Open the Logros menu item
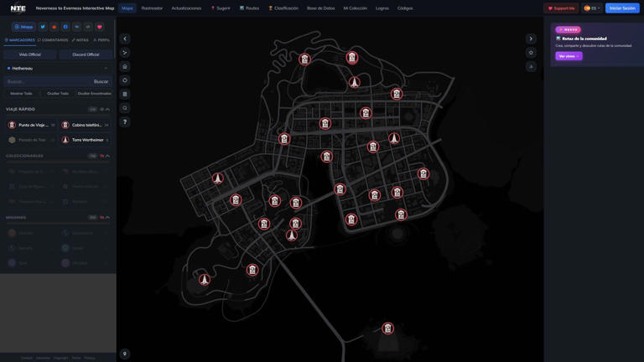The height and width of the screenshot is (362, 644). pos(382,8)
